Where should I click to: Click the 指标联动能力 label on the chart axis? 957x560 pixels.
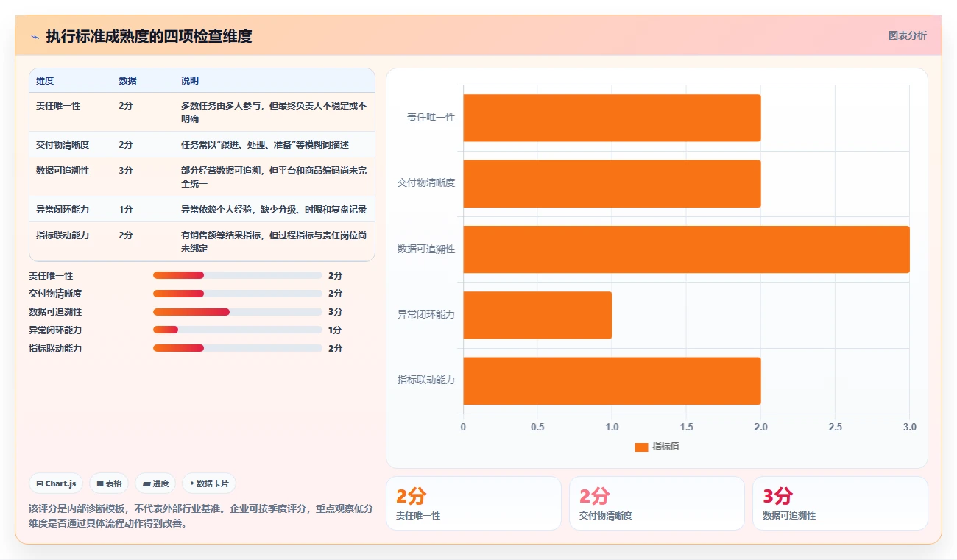pos(426,380)
